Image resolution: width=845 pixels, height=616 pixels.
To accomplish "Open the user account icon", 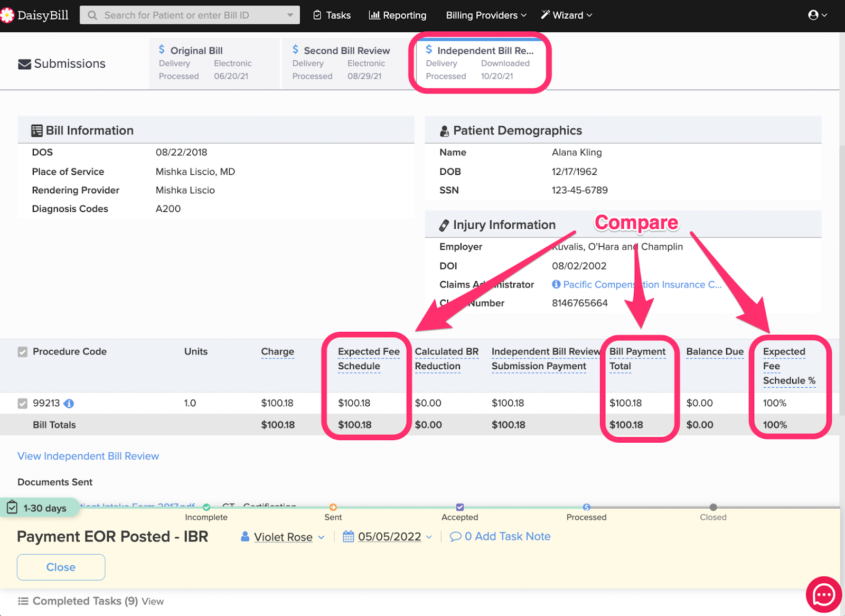I will [x=812, y=15].
